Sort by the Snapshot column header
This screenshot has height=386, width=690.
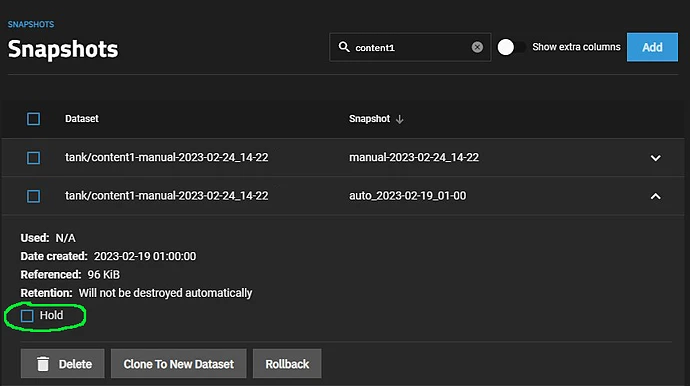pos(369,119)
